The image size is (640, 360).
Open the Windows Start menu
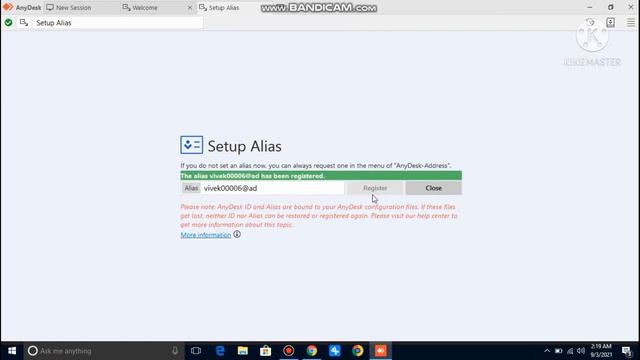point(12,351)
